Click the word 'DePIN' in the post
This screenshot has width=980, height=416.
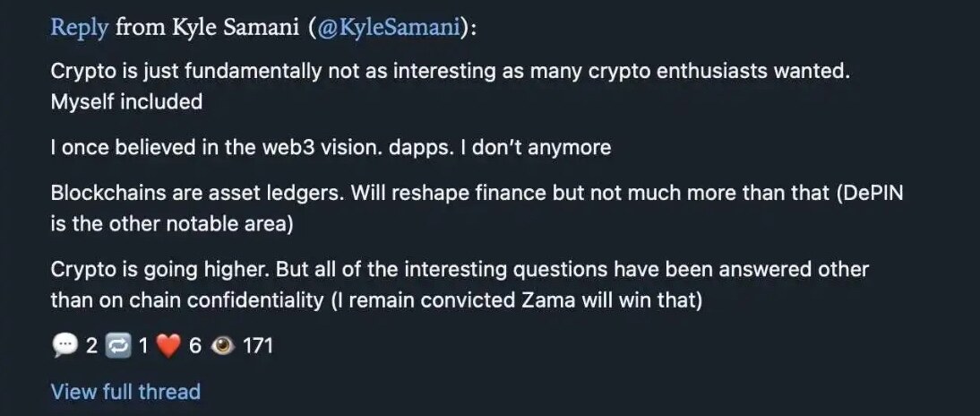click(x=869, y=193)
